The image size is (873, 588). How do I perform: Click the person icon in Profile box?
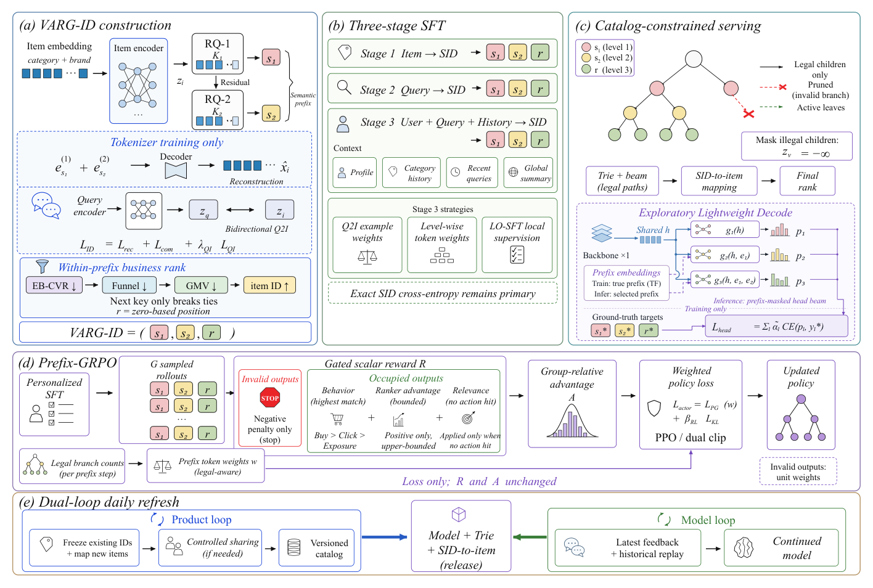click(x=342, y=173)
